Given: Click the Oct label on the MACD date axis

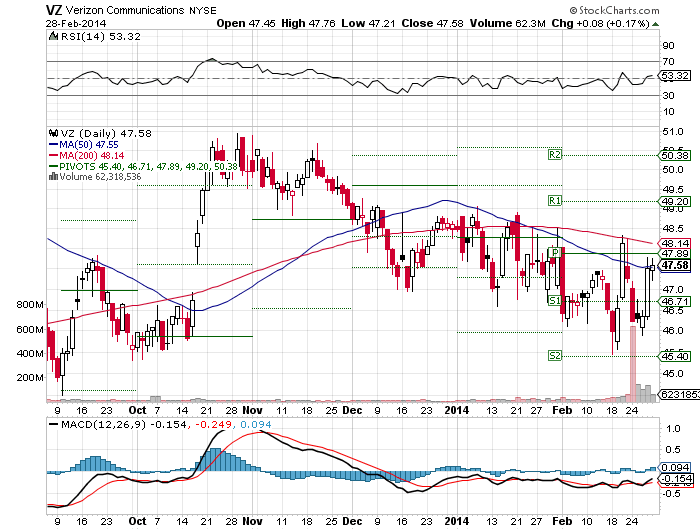Looking at the screenshot, I should pos(137,521).
